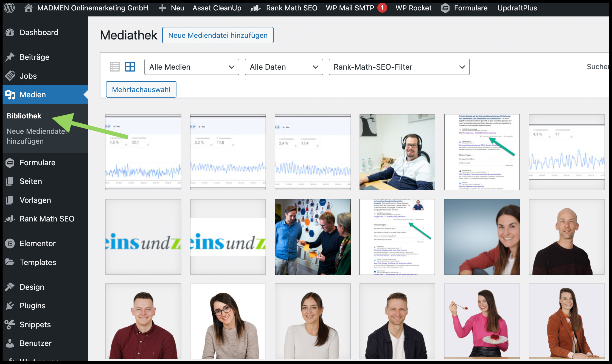
Task: Open the Neu menu in admin bar
Action: (x=177, y=8)
